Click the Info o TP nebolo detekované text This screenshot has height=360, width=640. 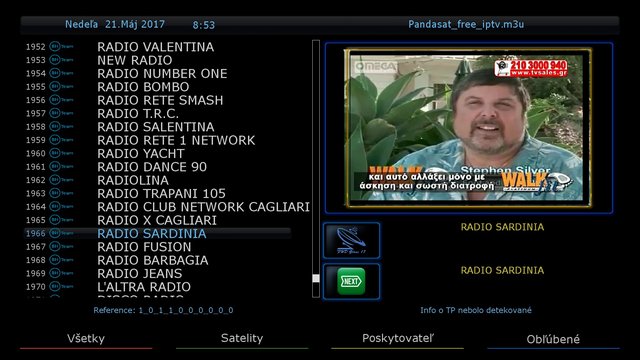tap(476, 310)
